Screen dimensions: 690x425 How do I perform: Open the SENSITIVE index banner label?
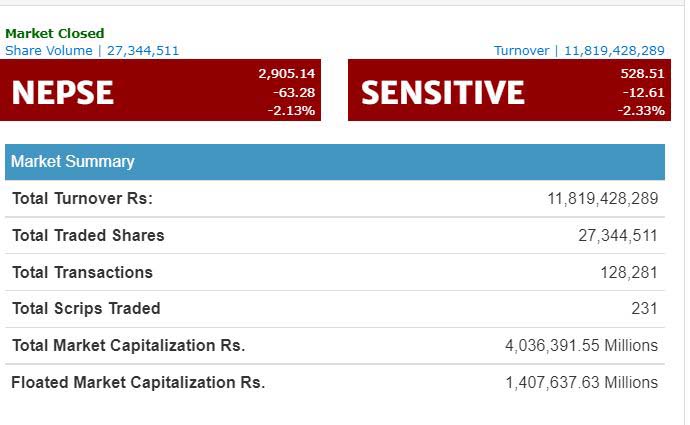442,92
